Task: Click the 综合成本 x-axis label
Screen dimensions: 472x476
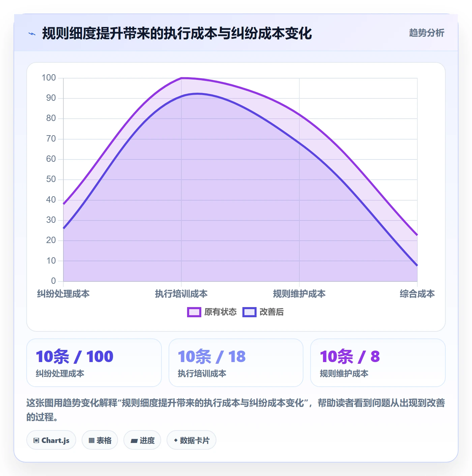Action: [417, 294]
